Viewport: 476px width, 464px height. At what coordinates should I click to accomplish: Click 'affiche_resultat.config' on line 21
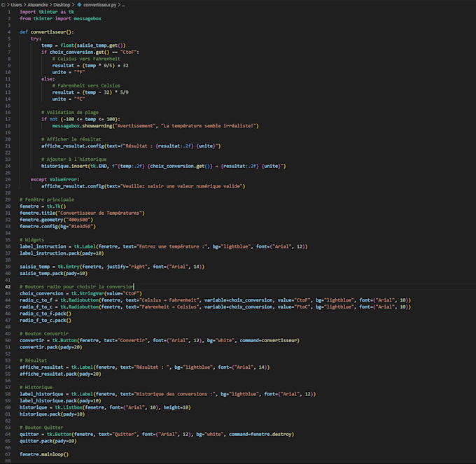click(73, 146)
